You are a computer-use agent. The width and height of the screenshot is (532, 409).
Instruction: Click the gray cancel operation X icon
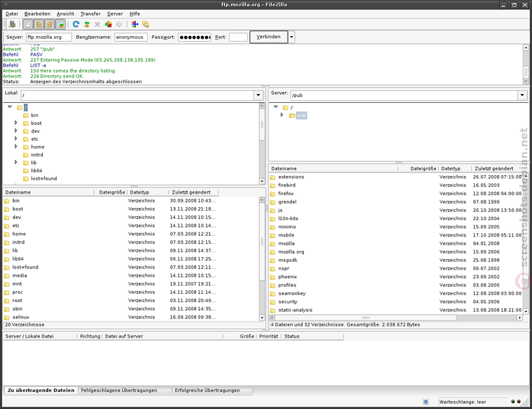coord(97,24)
